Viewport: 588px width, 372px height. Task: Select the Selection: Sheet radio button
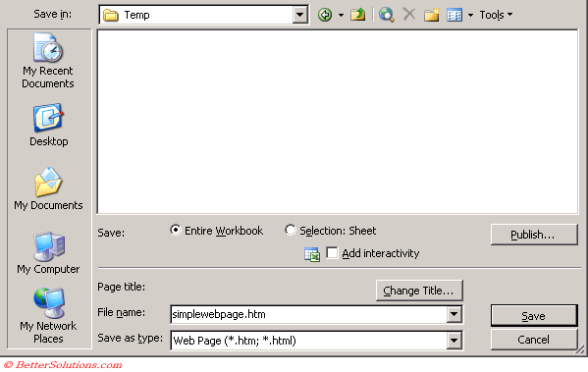click(x=290, y=230)
